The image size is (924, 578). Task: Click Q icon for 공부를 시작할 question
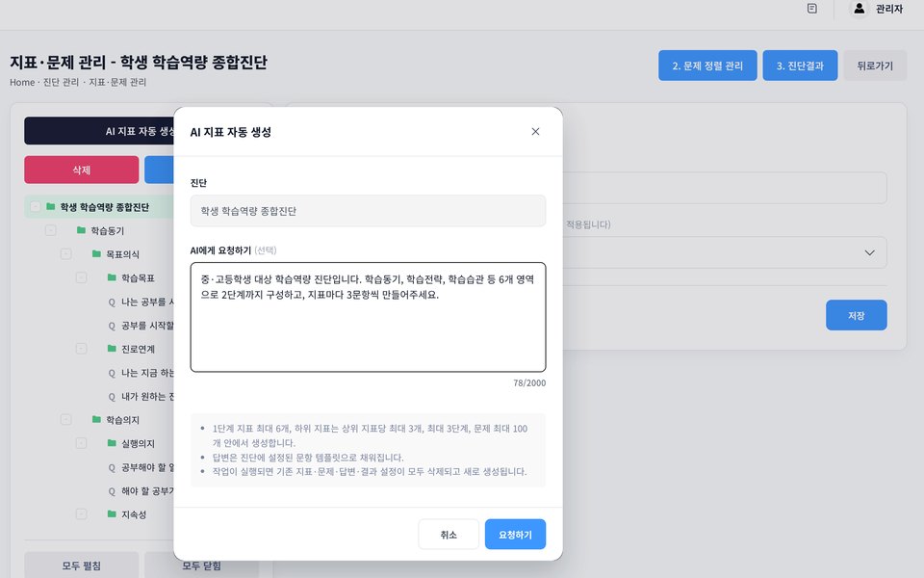point(112,326)
